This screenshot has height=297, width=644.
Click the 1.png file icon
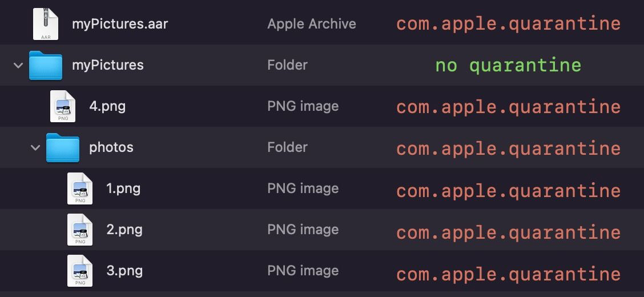click(x=80, y=188)
